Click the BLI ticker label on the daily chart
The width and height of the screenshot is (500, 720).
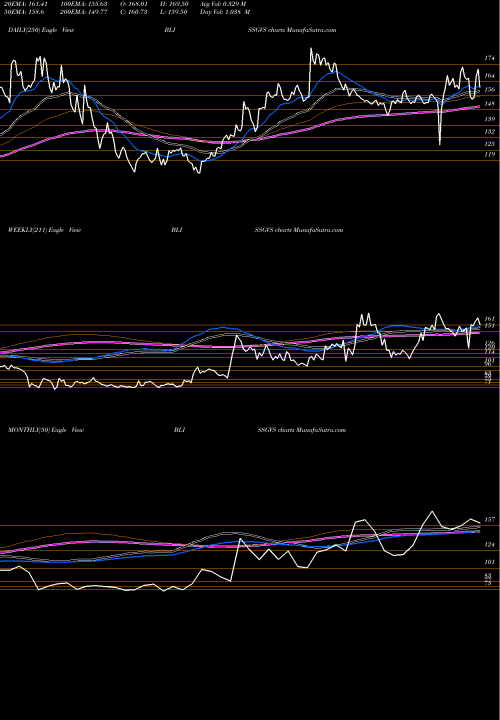[169, 30]
